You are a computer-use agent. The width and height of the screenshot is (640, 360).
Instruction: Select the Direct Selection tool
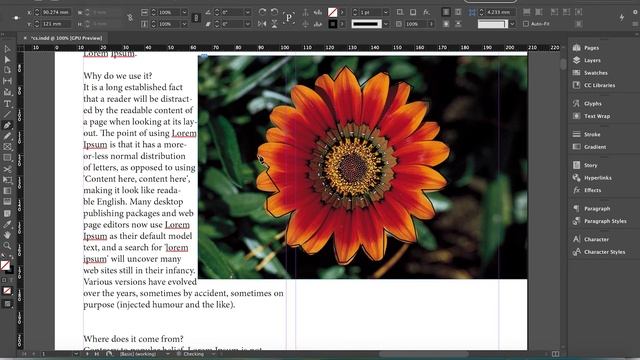point(7,60)
